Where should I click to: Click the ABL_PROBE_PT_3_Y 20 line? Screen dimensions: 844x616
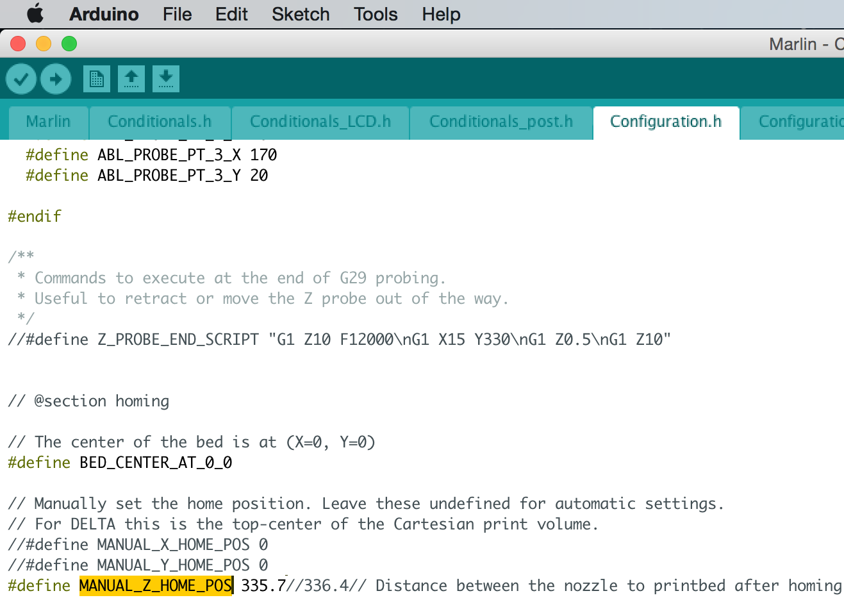147,175
